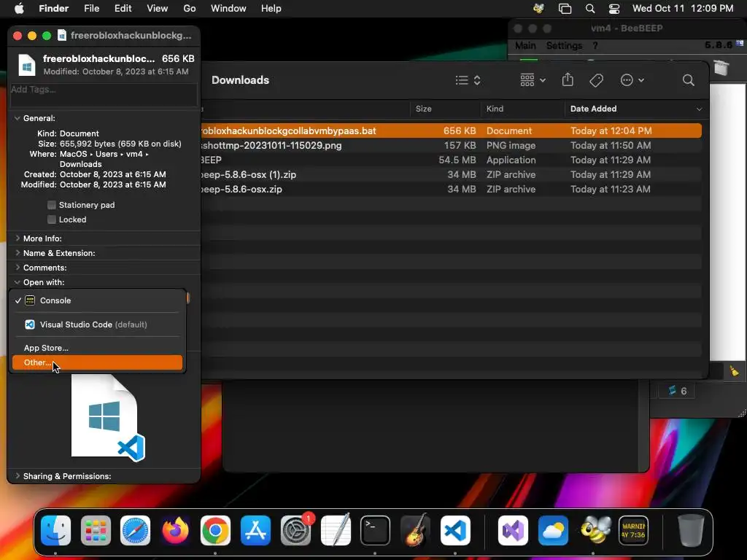The height and width of the screenshot is (560, 747).
Task: Open the Console app in the Dock
Action: tap(633, 530)
